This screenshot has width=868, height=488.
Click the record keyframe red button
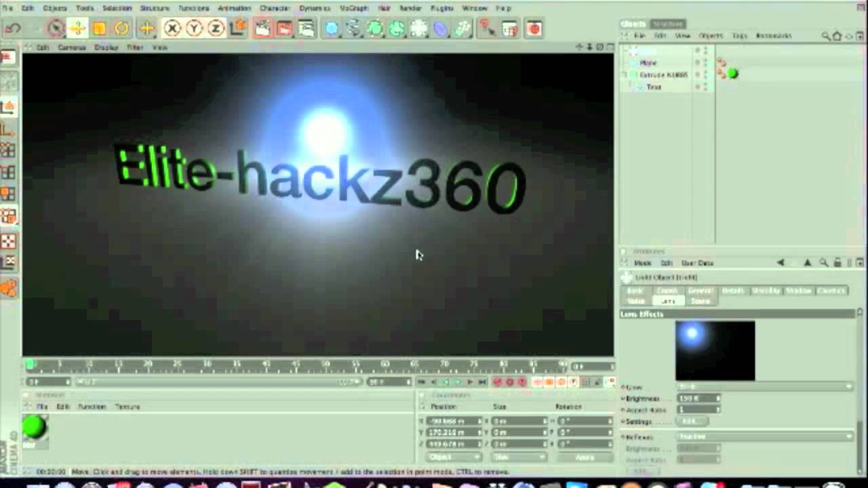[x=498, y=382]
